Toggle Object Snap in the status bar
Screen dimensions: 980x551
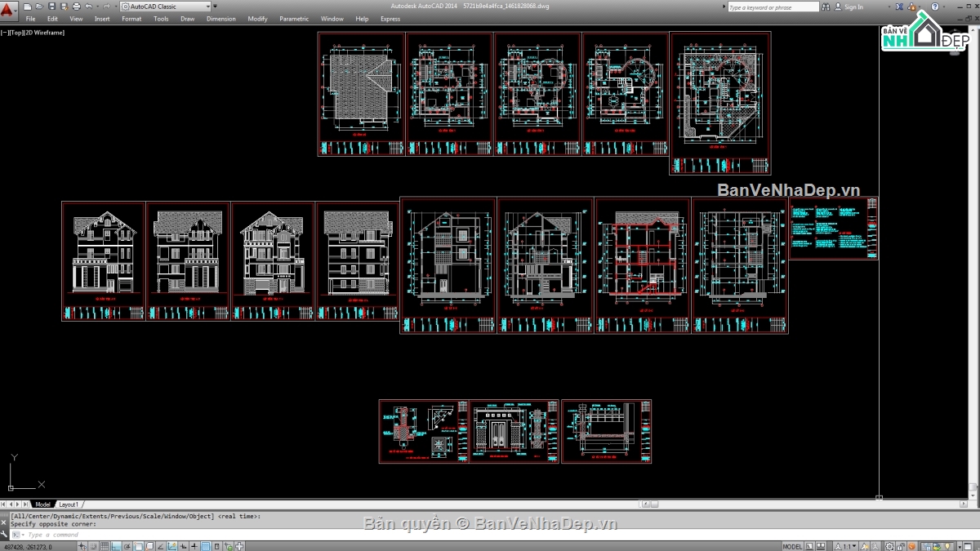[x=139, y=545]
